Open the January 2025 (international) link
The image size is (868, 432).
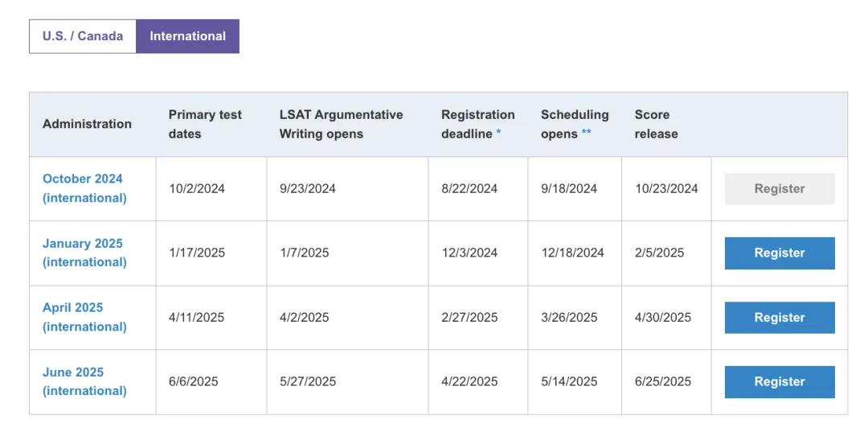point(84,253)
